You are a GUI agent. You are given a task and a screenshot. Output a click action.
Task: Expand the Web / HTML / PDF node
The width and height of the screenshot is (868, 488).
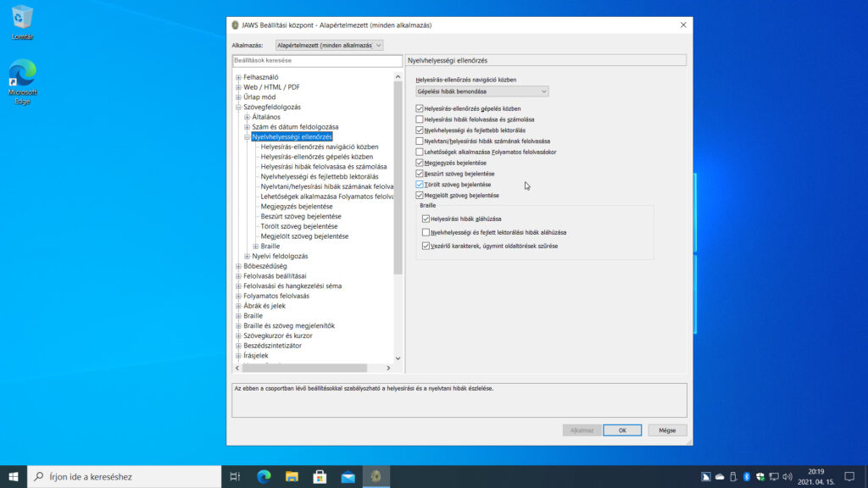pos(238,87)
